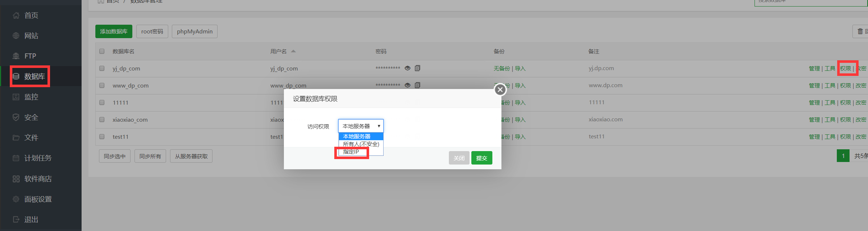This screenshot has height=231, width=868.
Task: Click the 同步所有 button
Action: coord(150,156)
